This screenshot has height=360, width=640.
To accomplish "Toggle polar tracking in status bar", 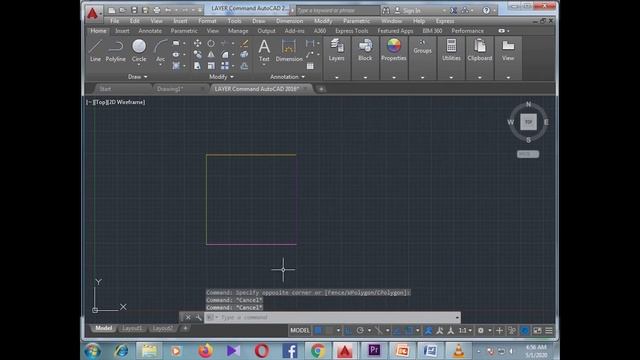I will (x=360, y=331).
